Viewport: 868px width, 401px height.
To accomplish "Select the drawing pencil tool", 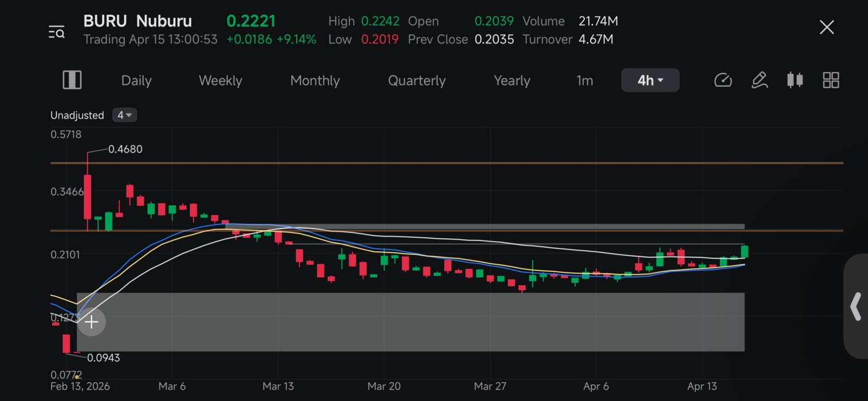I will (x=759, y=80).
